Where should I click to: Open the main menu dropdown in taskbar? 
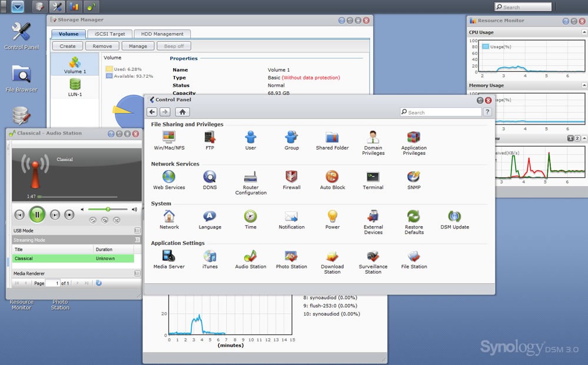17,7
